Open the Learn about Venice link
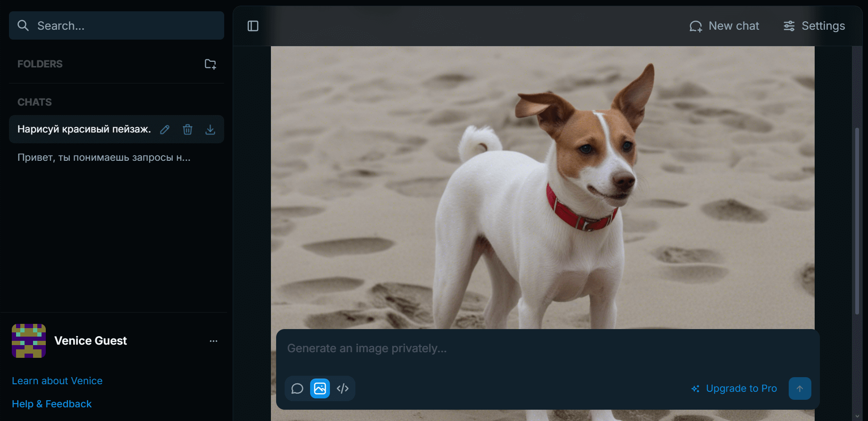The width and height of the screenshot is (868, 421). [57, 381]
